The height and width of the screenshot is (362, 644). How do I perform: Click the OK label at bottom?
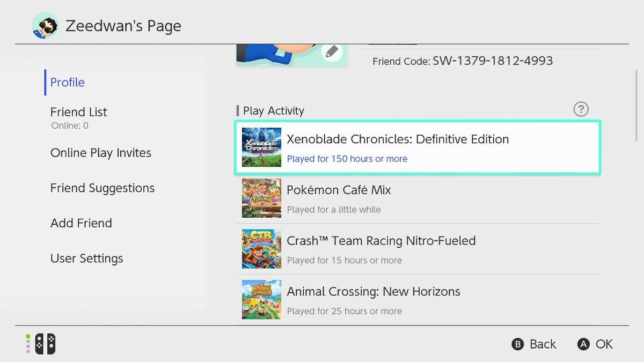click(x=604, y=344)
